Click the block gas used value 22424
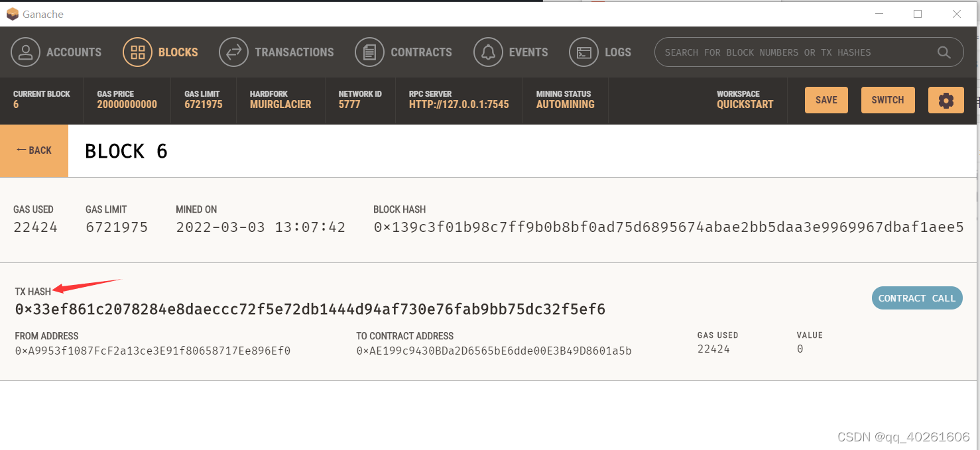The height and width of the screenshot is (450, 980). pyautogui.click(x=36, y=227)
